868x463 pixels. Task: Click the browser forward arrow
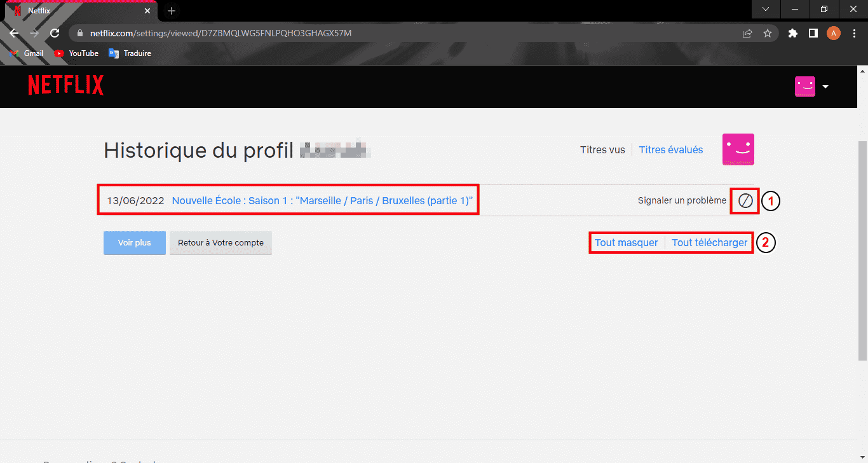point(34,33)
